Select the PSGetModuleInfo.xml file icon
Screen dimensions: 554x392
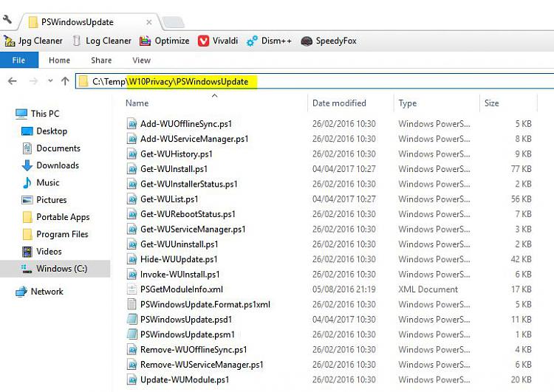point(131,289)
